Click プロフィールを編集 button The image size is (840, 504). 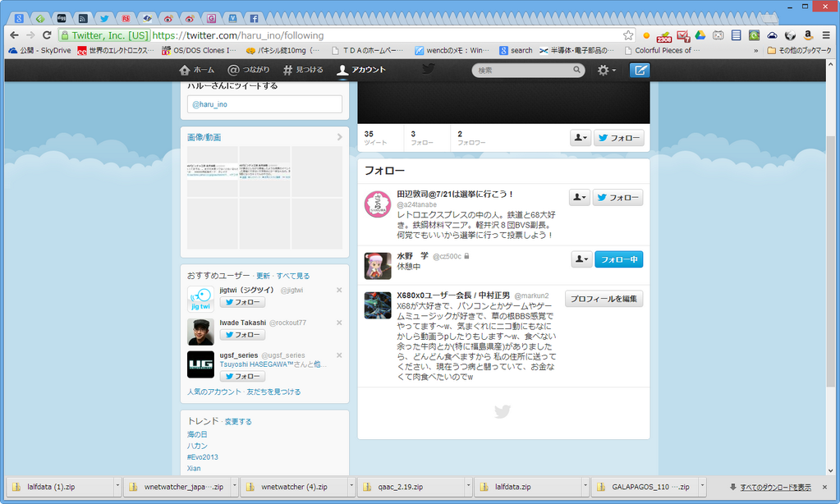(x=604, y=299)
